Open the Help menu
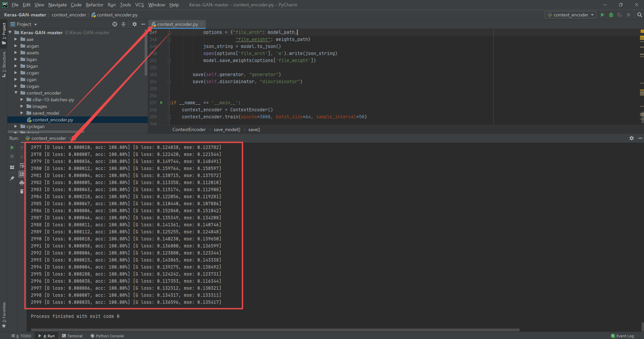This screenshot has height=339, width=644. tap(174, 5)
